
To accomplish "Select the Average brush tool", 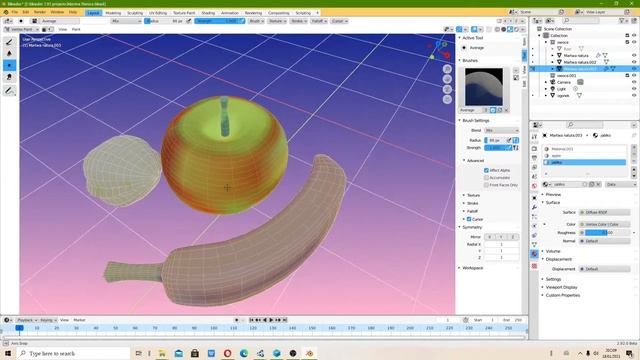I will 9,65.
